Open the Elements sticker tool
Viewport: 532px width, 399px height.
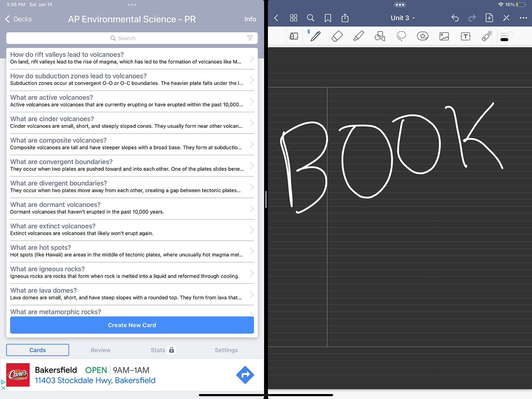(x=423, y=36)
